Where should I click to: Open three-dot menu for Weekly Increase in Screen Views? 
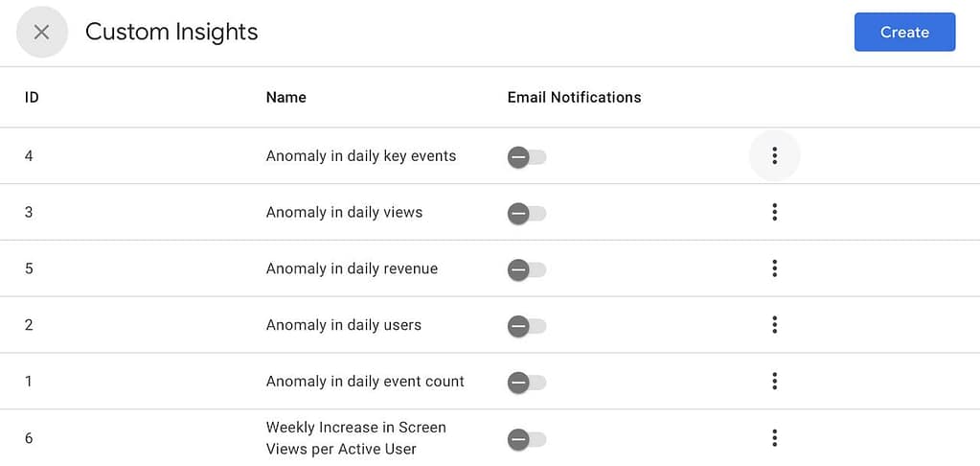774,438
